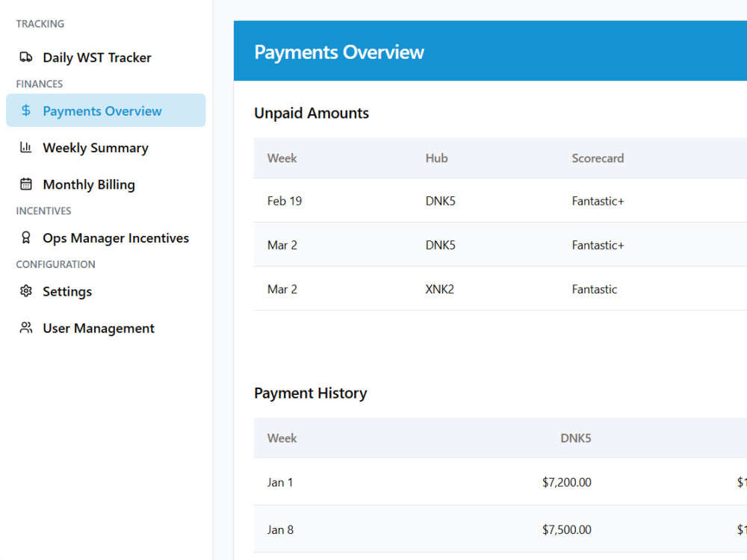Image resolution: width=747 pixels, height=560 pixels.
Task: Click the Scorecard column header
Action: [x=598, y=158]
